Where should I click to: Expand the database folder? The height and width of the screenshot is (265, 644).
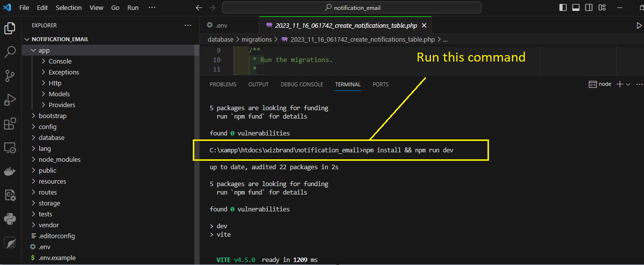51,137
